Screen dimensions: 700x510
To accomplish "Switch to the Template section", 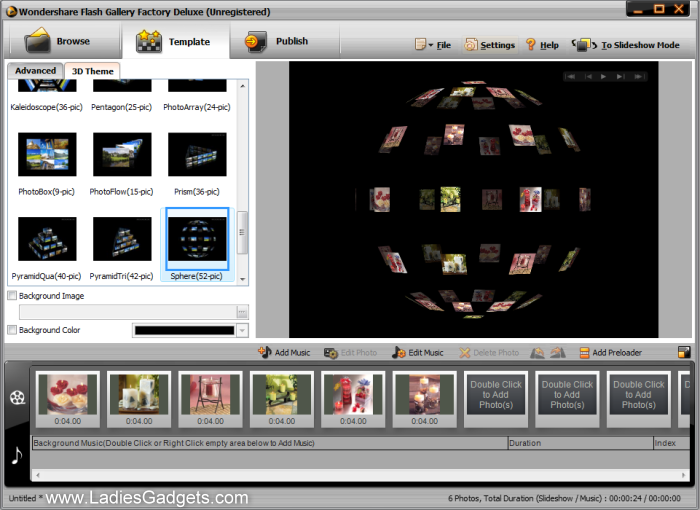I will pyautogui.click(x=175, y=42).
